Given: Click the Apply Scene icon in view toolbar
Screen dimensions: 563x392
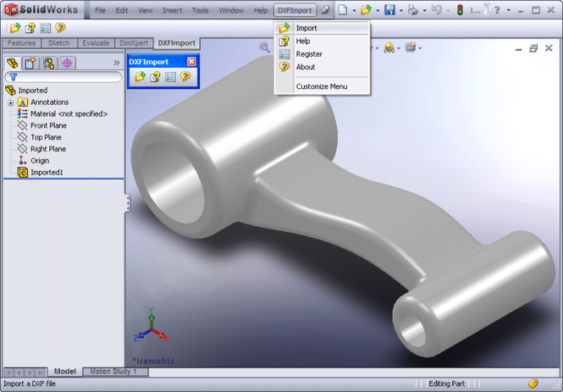Looking at the screenshot, I should pyautogui.click(x=389, y=47).
